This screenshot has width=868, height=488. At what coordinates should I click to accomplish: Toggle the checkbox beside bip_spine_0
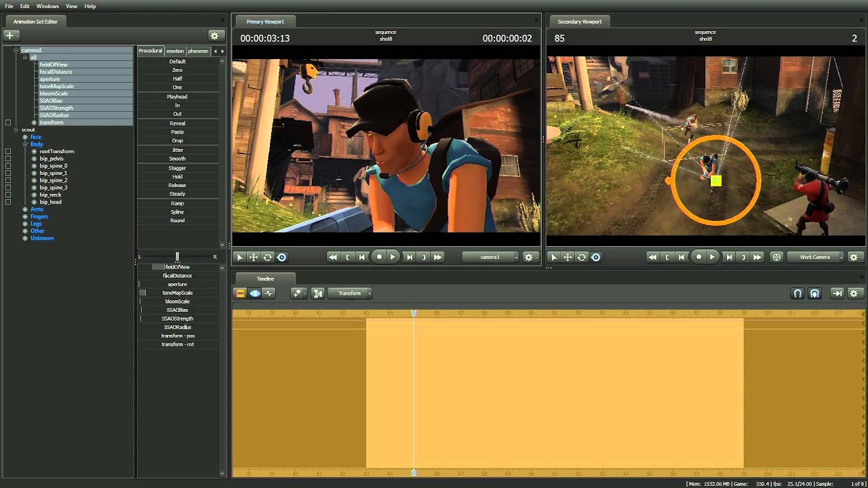8,166
